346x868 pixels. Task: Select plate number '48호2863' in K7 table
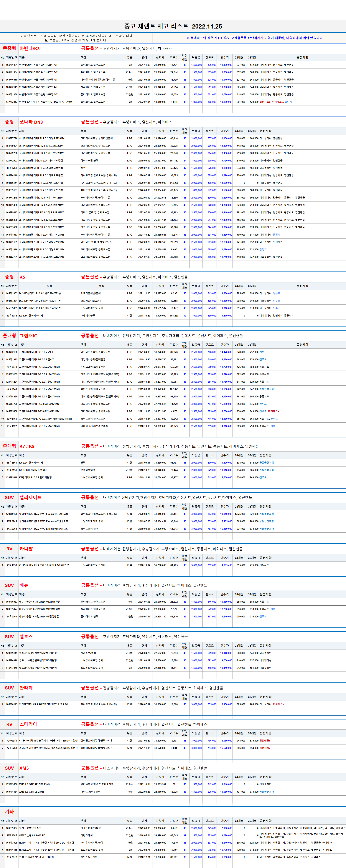pyautogui.click(x=12, y=463)
